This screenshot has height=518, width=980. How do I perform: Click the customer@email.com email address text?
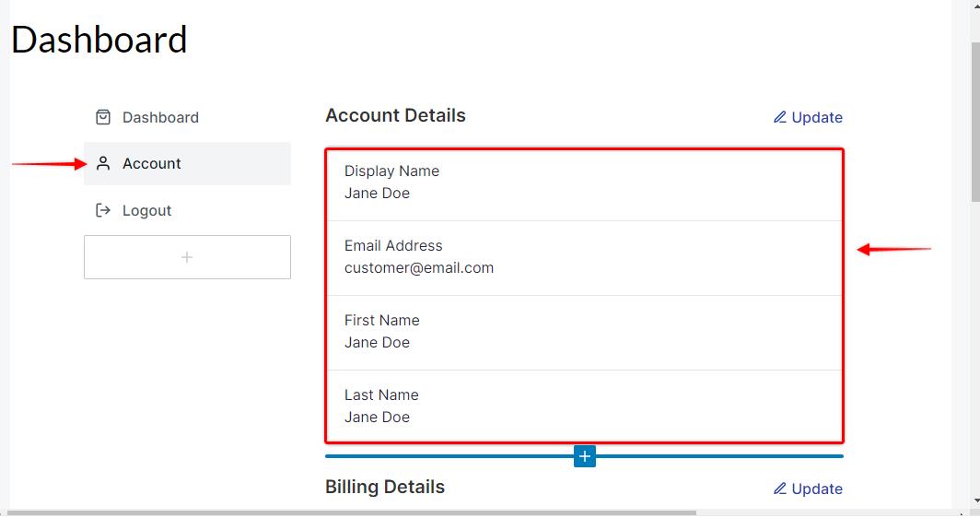point(419,268)
